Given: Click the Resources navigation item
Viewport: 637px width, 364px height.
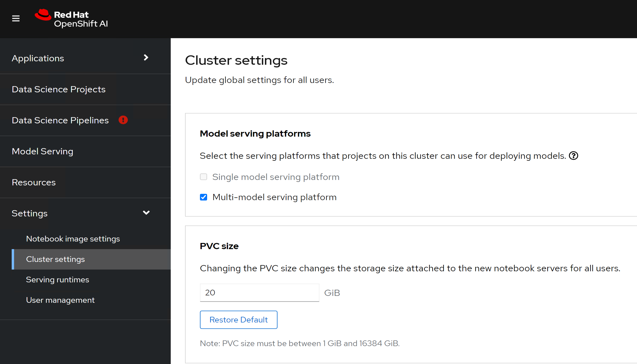Looking at the screenshot, I should point(34,182).
